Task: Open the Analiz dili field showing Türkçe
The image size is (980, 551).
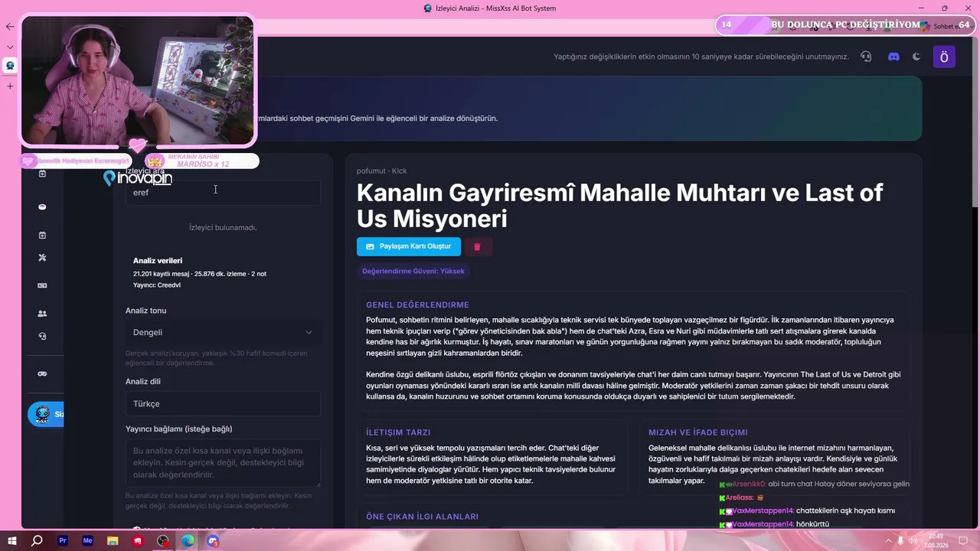Action: coord(223,403)
